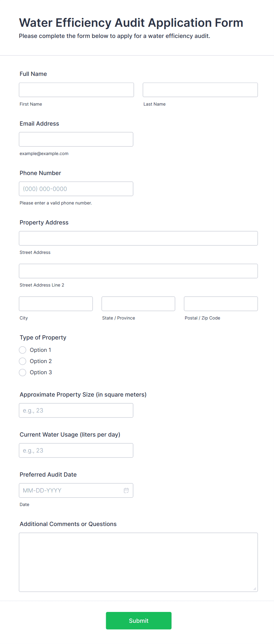Choose Option 3 under Type of Property
This screenshot has width=274, height=644.
[22, 372]
